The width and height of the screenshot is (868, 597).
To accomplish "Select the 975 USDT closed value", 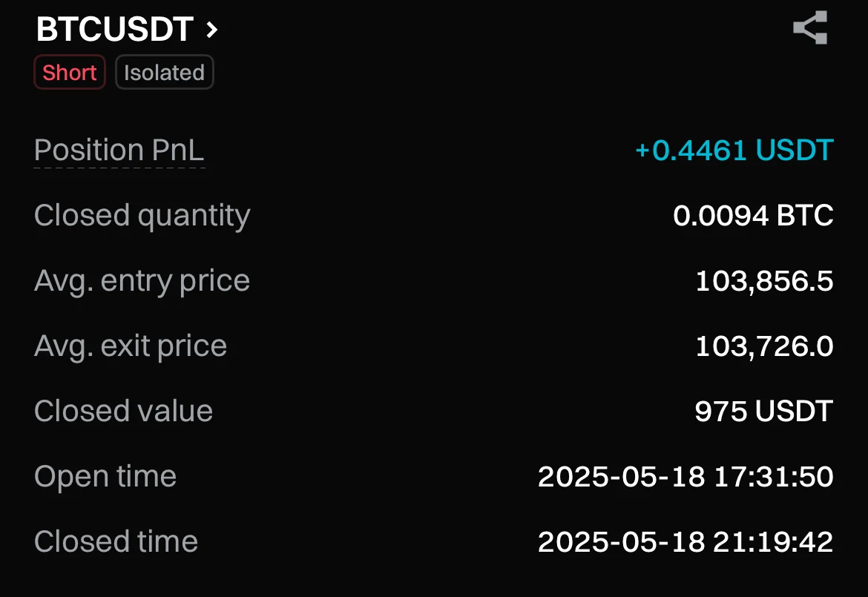I will pyautogui.click(x=763, y=412).
